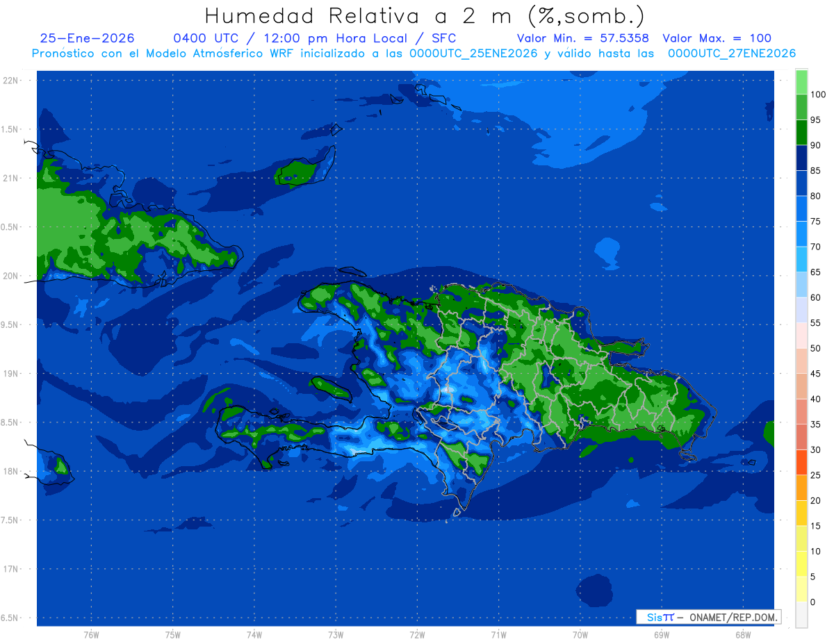
Task: Click the legend label '0'
Action: coord(813,602)
